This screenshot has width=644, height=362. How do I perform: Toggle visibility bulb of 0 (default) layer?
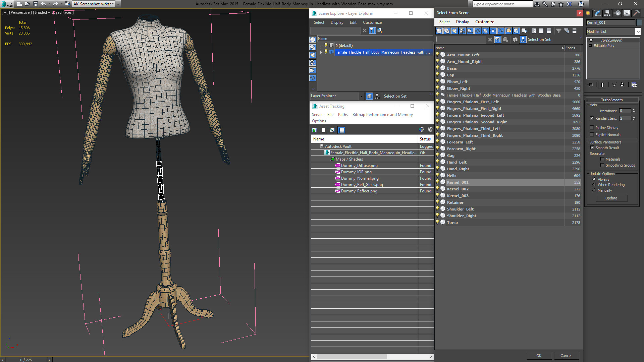coord(325,45)
